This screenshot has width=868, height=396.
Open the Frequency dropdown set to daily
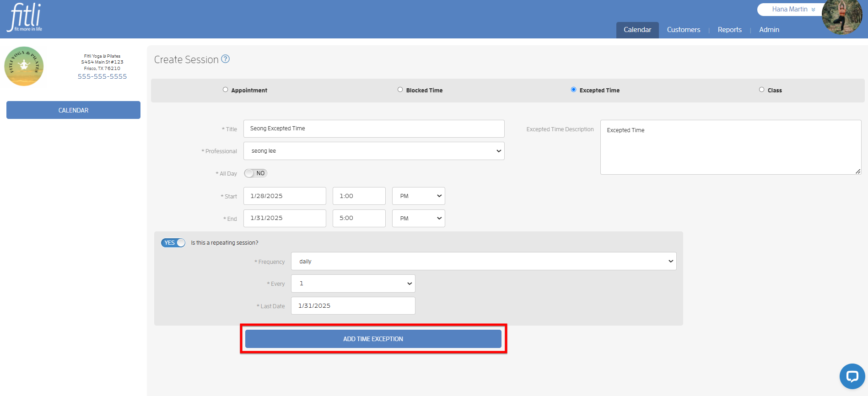pyautogui.click(x=484, y=261)
